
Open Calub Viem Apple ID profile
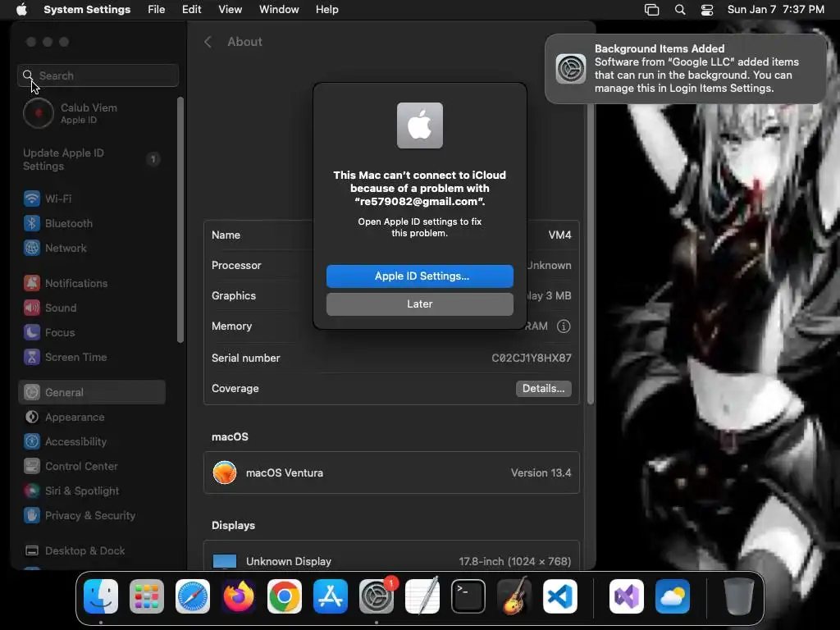click(92, 113)
